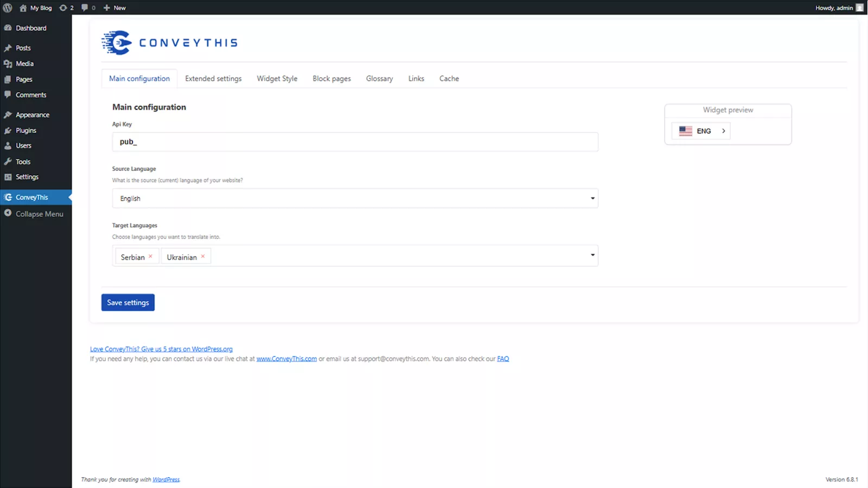Remove Ukrainian from target languages
Viewport: 868px width, 488px height.
(x=203, y=256)
